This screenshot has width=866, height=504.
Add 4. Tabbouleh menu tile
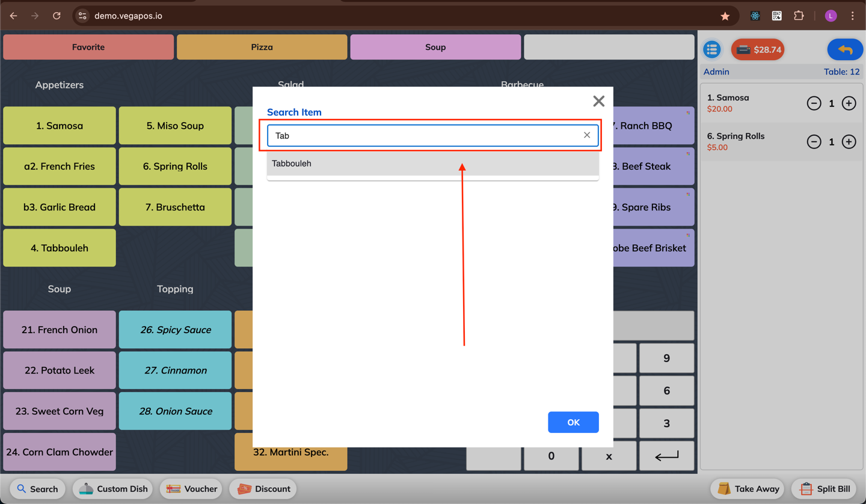pos(60,248)
